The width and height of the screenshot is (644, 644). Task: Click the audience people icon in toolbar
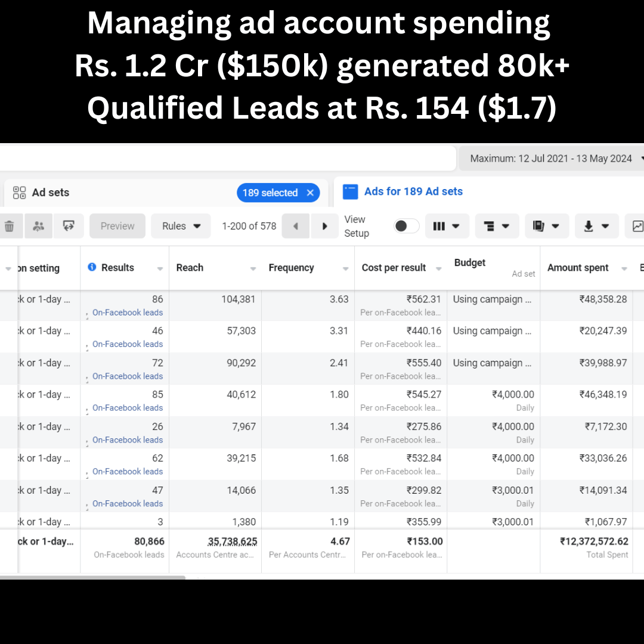pyautogui.click(x=39, y=226)
